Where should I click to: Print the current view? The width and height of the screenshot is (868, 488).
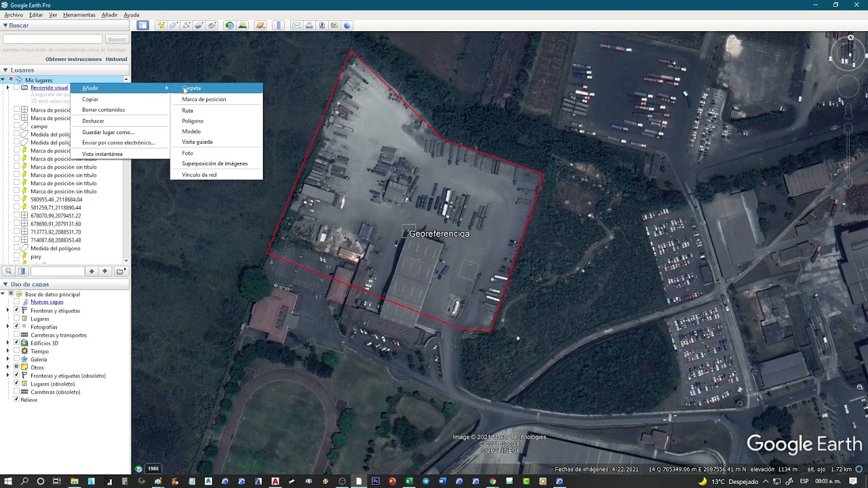[x=309, y=26]
